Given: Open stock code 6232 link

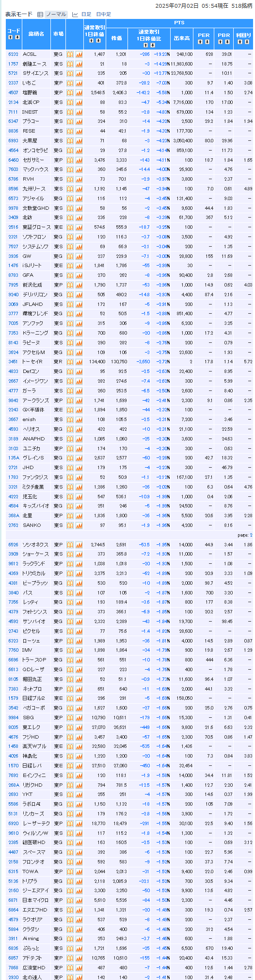Looking at the screenshot, I should pyautogui.click(x=13, y=54).
